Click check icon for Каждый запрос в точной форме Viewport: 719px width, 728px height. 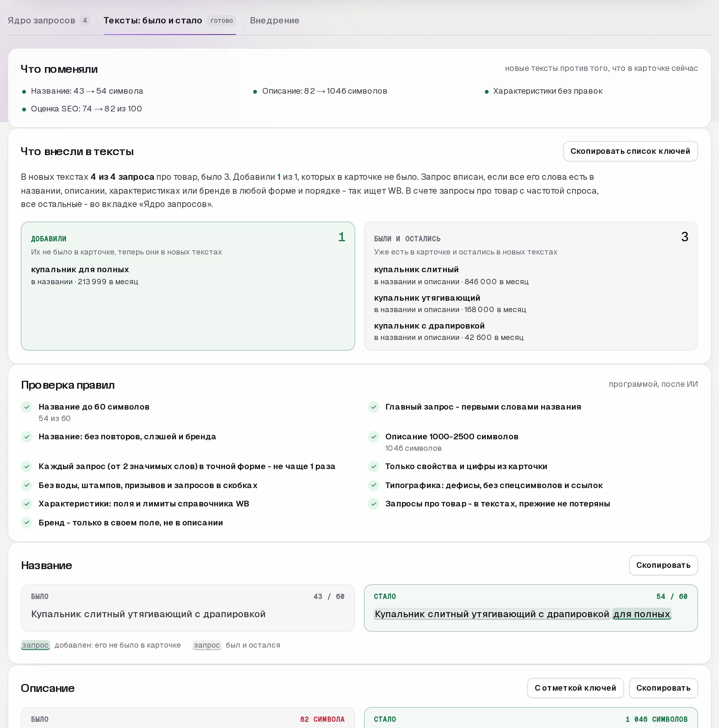click(27, 467)
